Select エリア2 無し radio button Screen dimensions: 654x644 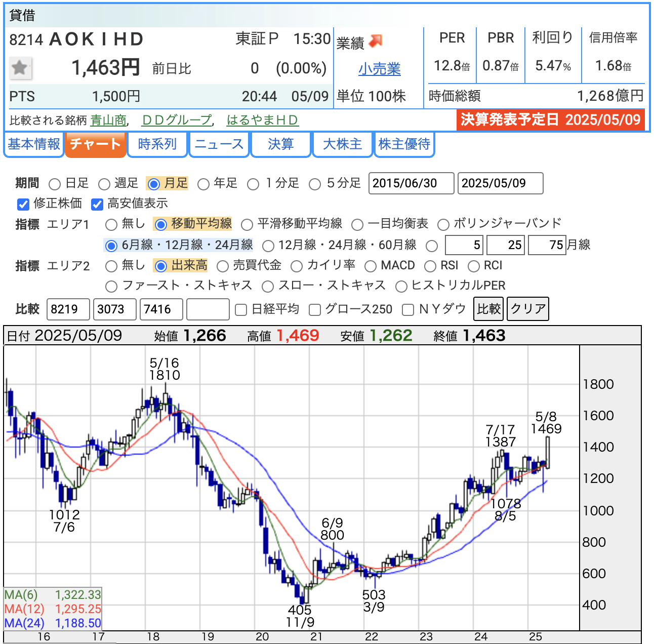tap(111, 266)
